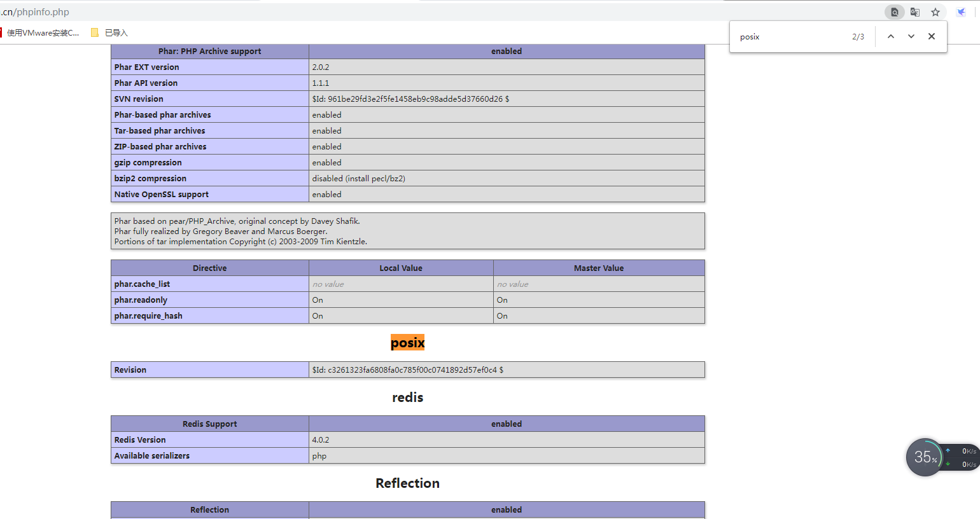980x519 pixels.
Task: Open the 使用VMware安装C... bookmark
Action: pyautogui.click(x=39, y=33)
